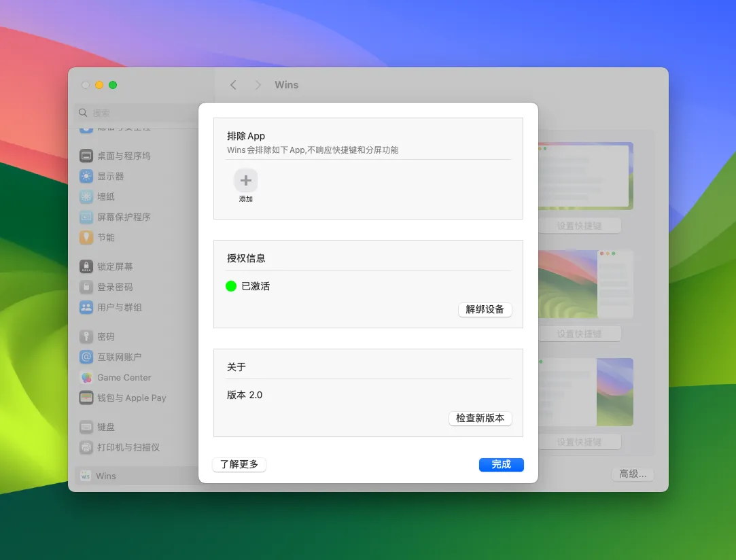Select 互联网账户 in the sidebar
This screenshot has height=560, width=736.
pos(86,357)
